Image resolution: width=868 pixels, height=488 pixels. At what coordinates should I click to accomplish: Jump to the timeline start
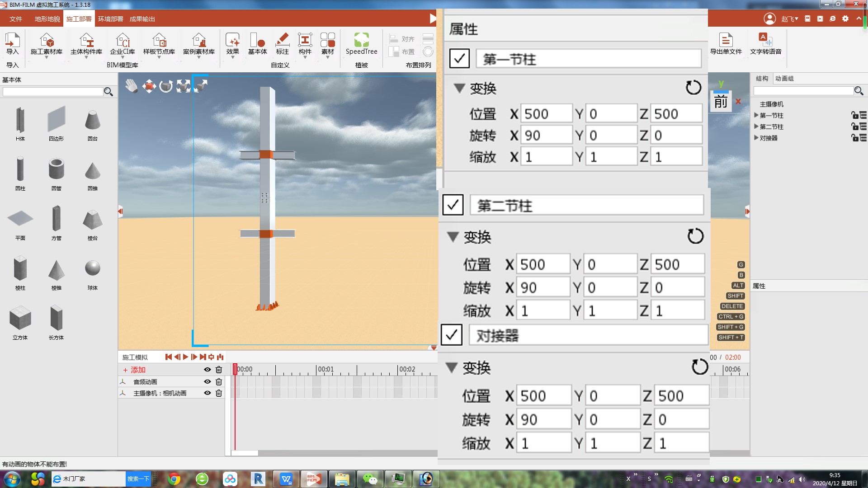168,357
